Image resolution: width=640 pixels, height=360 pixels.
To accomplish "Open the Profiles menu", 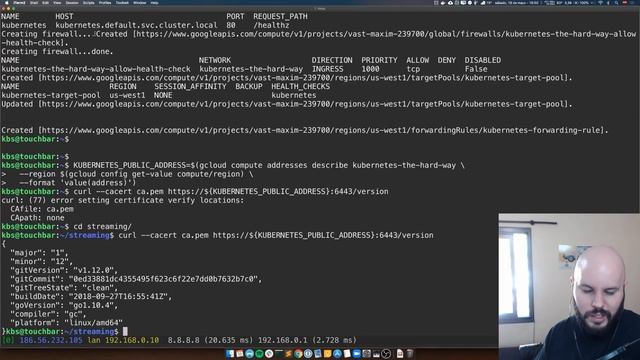I will 105,3.
